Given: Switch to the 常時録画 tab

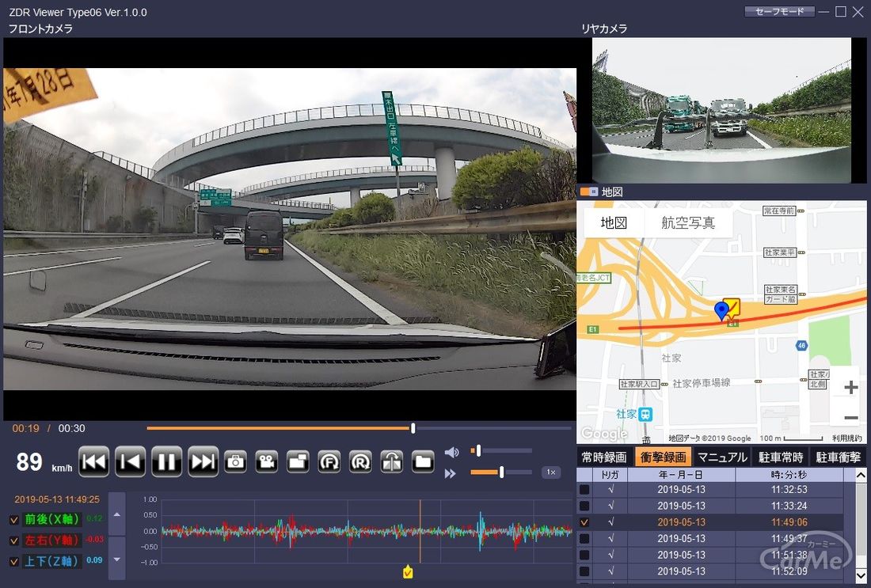Looking at the screenshot, I should pos(604,457).
